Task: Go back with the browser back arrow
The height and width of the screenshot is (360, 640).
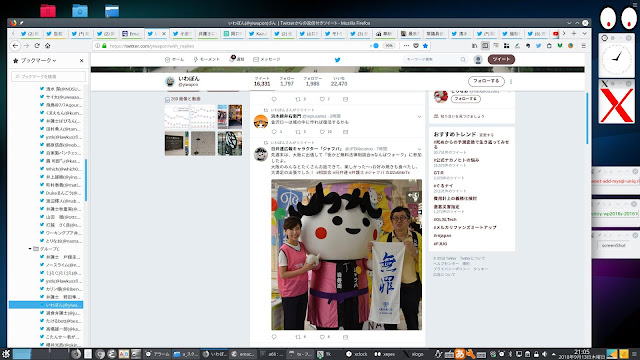Action: (15, 46)
